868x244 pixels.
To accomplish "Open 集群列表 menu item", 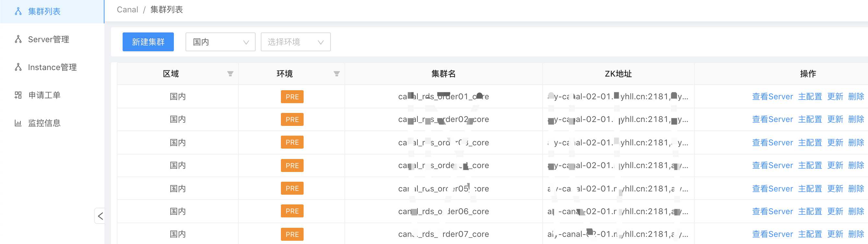I will (52, 11).
